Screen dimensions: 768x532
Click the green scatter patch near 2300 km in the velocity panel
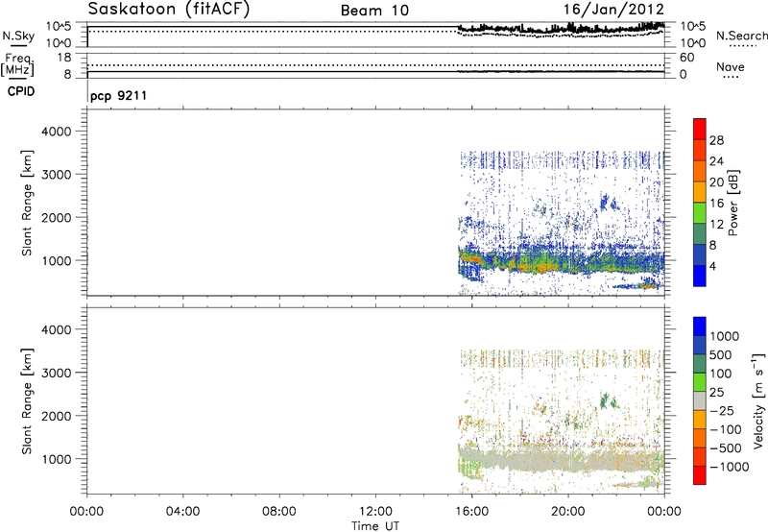(x=609, y=400)
